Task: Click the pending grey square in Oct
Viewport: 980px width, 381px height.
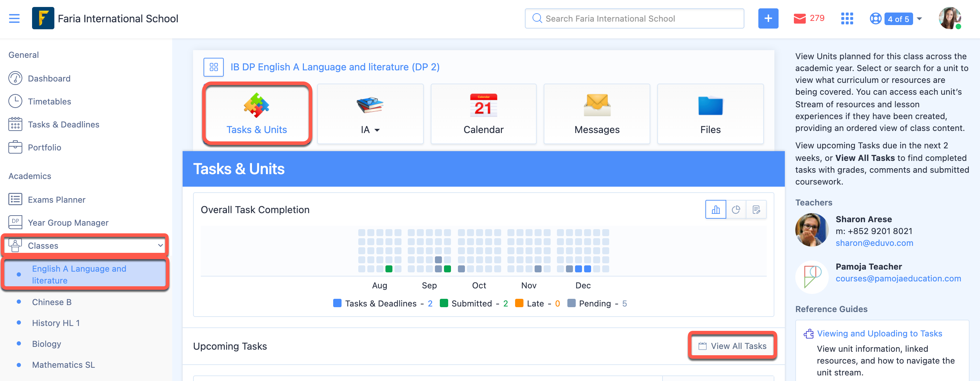Action: [x=461, y=269]
